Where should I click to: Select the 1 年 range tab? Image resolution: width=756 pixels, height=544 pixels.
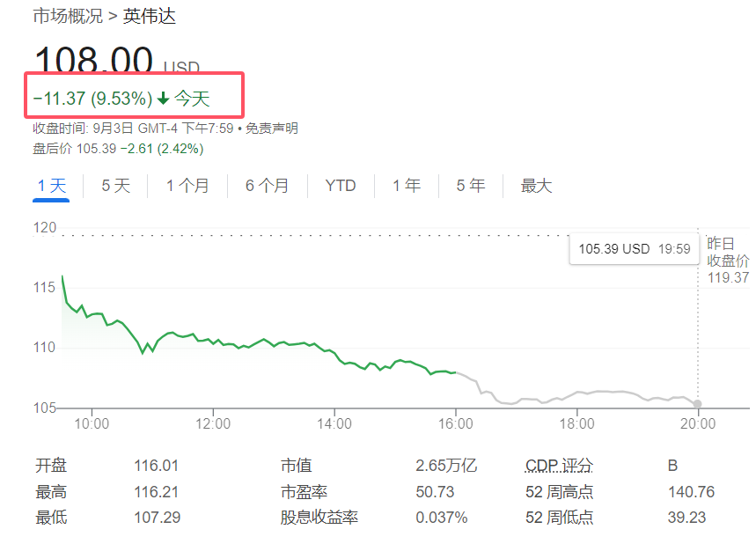coord(407,186)
